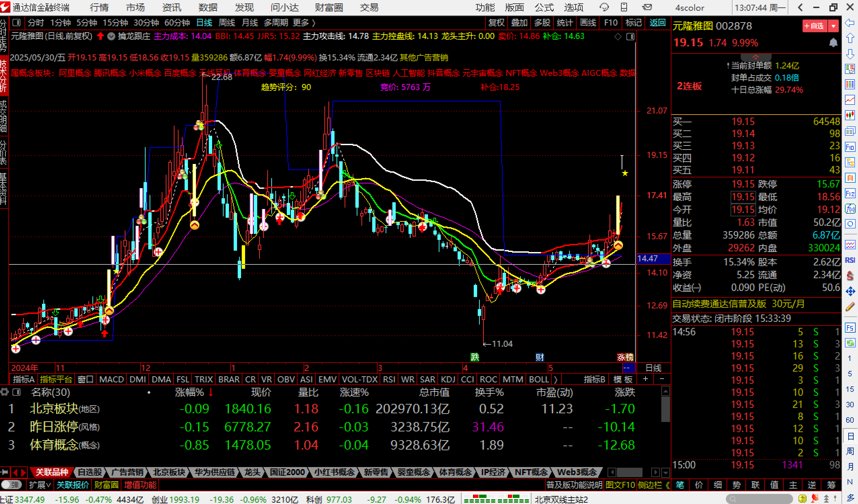The height and width of the screenshot is (504, 858).
Task: Click the gear settings icon beside 名称(30)
Action: pyautogui.click(x=5, y=392)
